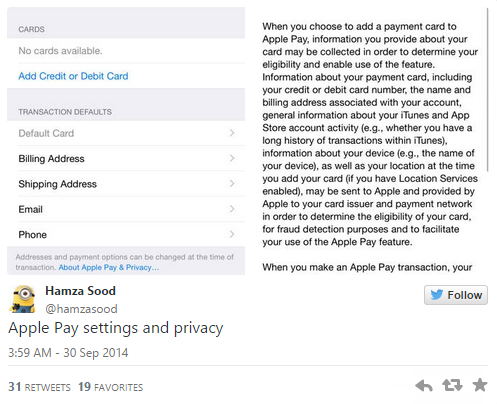Follow Hamza Sood
The image size is (497, 404).
click(x=456, y=295)
